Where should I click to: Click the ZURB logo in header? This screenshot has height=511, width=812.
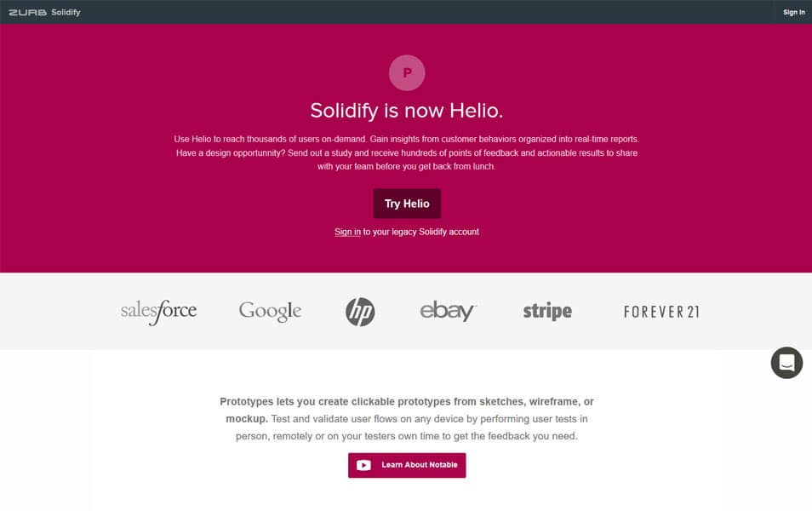(x=27, y=12)
